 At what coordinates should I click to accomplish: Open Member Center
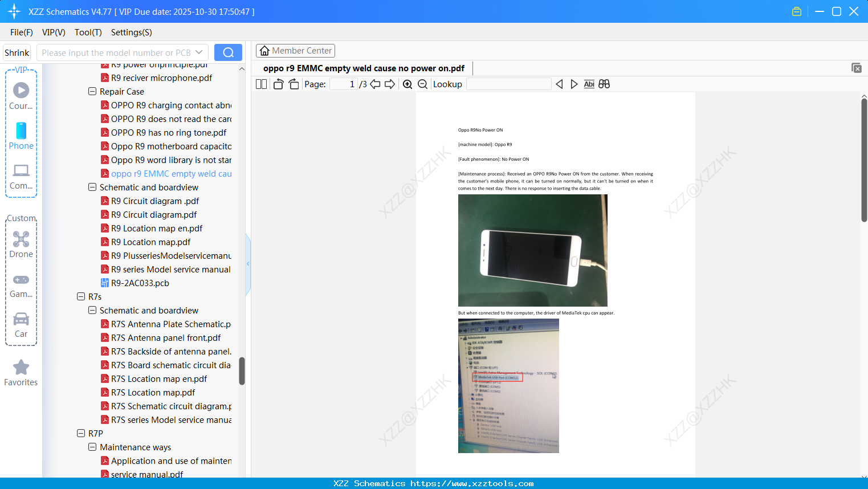295,51
